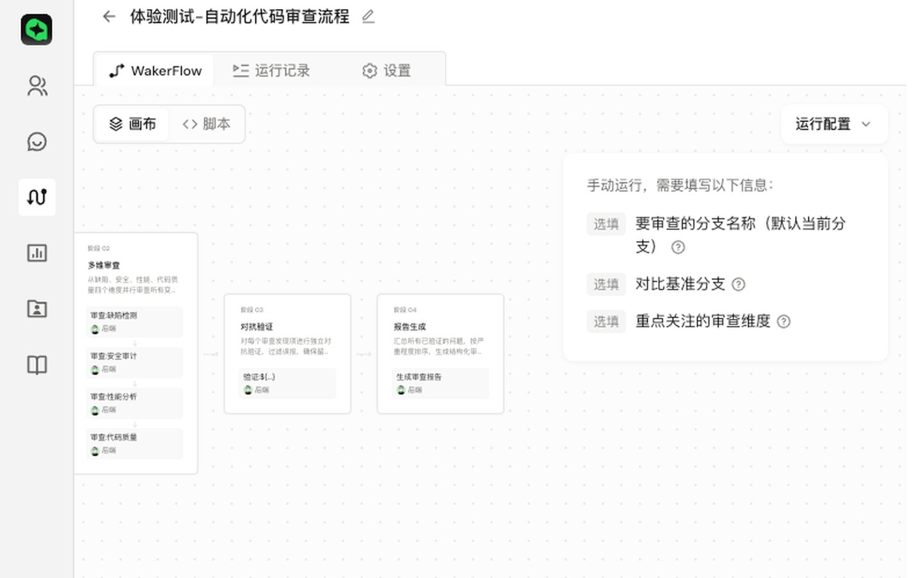Click 要审查的分支名称 parameter label
The height and width of the screenshot is (578, 924).
tap(740, 235)
